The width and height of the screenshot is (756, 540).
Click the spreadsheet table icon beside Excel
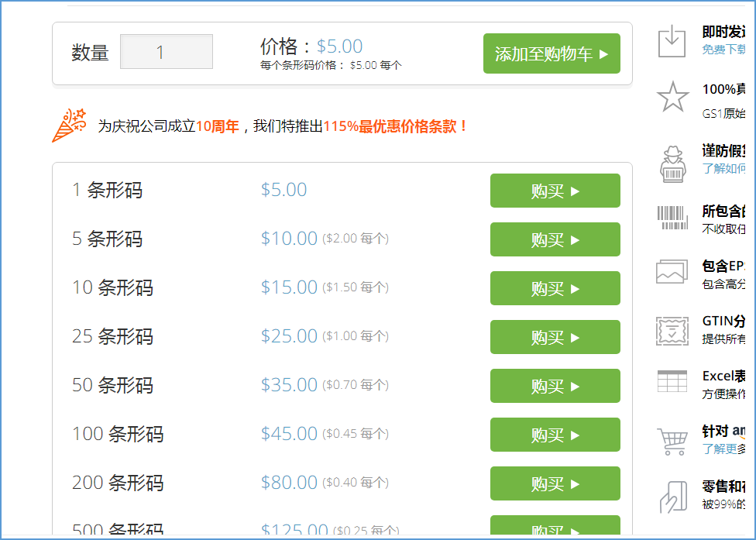pos(672,381)
